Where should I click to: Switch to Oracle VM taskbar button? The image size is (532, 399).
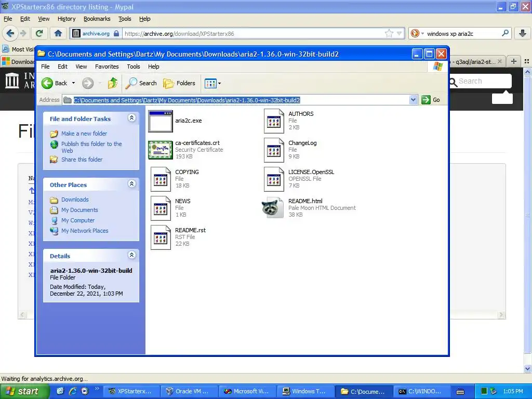click(x=189, y=391)
